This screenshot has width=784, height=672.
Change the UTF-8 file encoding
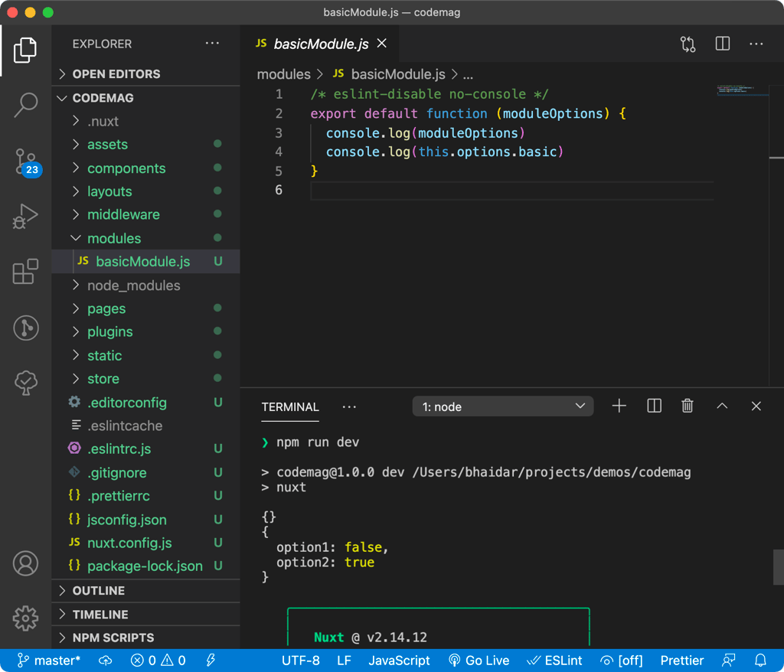300,661
